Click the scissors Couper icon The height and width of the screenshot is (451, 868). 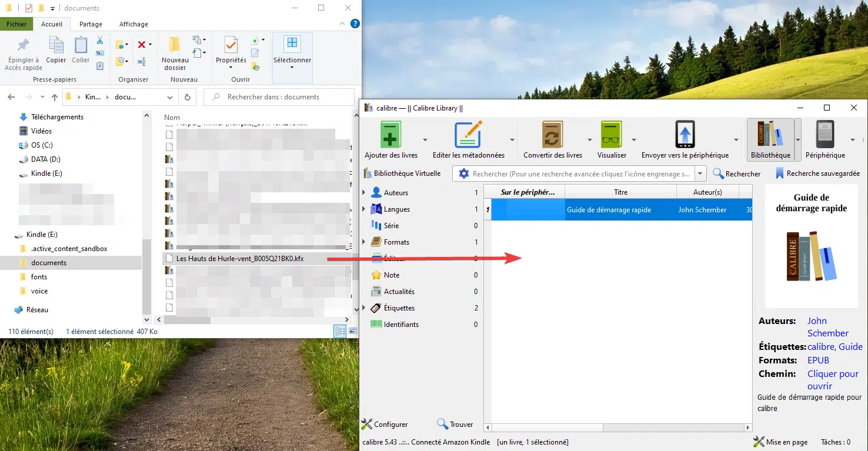[x=100, y=40]
